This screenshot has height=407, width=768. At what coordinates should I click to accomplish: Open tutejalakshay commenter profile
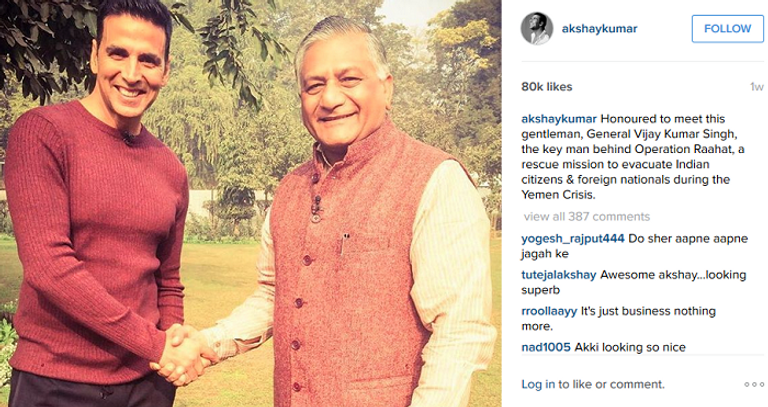(x=559, y=275)
